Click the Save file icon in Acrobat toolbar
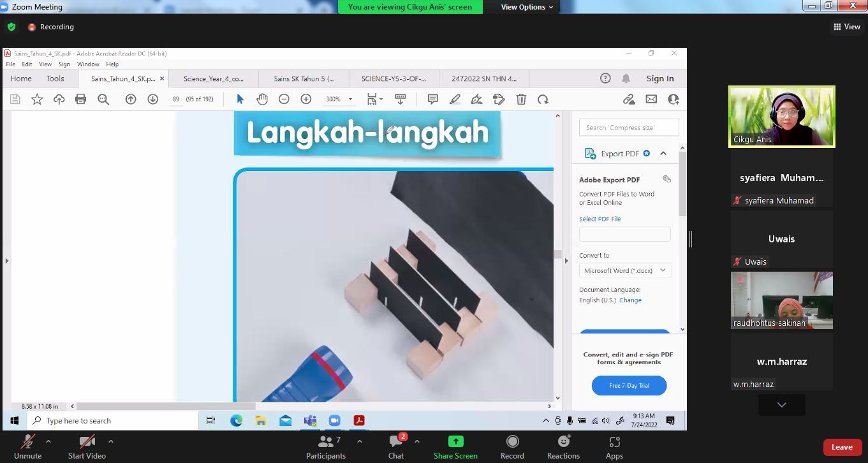Image resolution: width=868 pixels, height=463 pixels. tap(15, 99)
